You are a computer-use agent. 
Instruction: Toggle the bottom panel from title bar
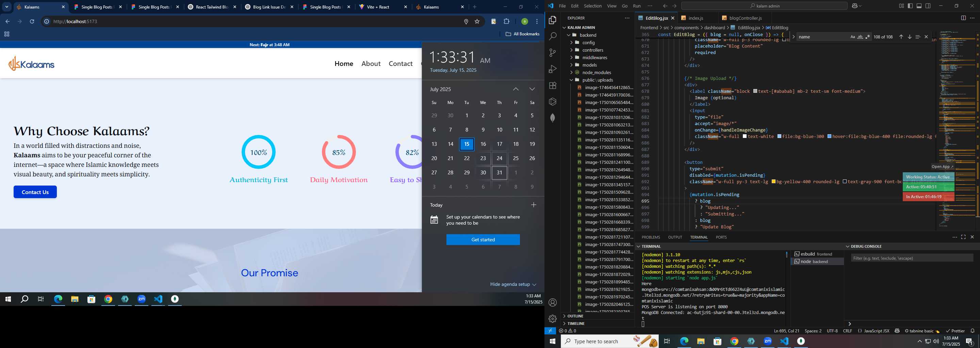[x=919, y=6]
